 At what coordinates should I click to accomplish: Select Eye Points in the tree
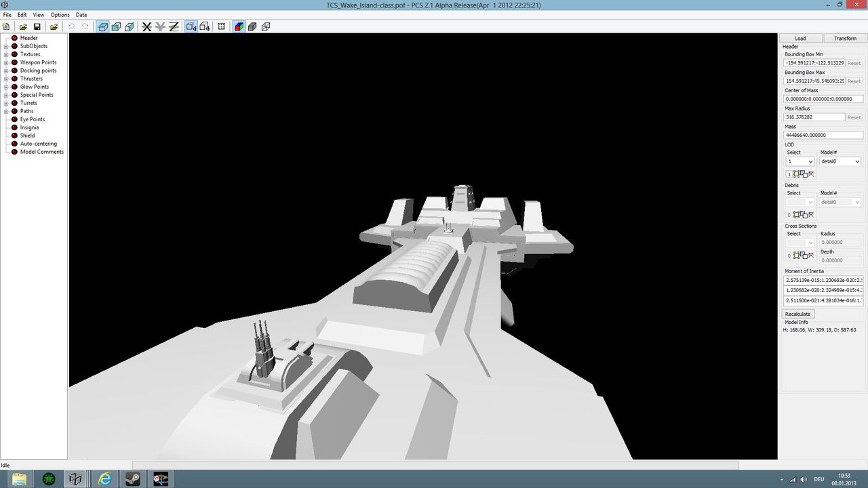(32, 119)
